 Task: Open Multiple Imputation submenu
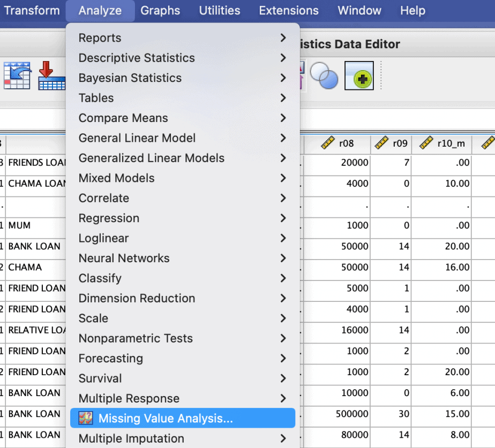pyautogui.click(x=183, y=438)
